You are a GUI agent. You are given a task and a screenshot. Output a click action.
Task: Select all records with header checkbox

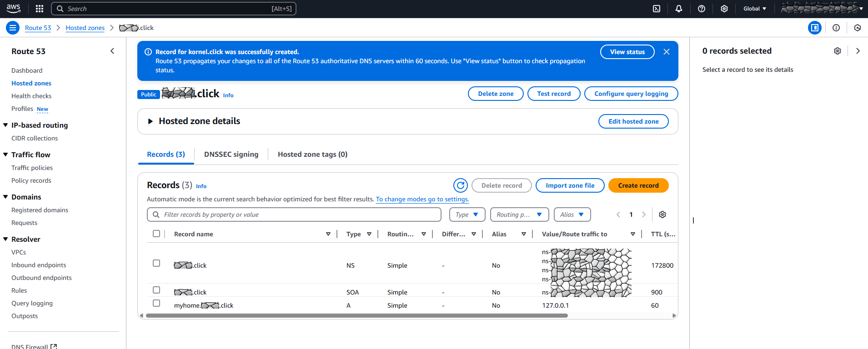(156, 234)
